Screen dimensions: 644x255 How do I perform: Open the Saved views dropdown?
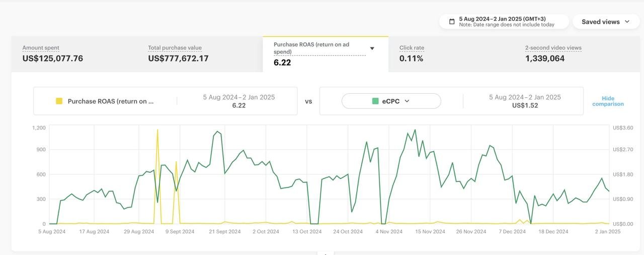(606, 22)
